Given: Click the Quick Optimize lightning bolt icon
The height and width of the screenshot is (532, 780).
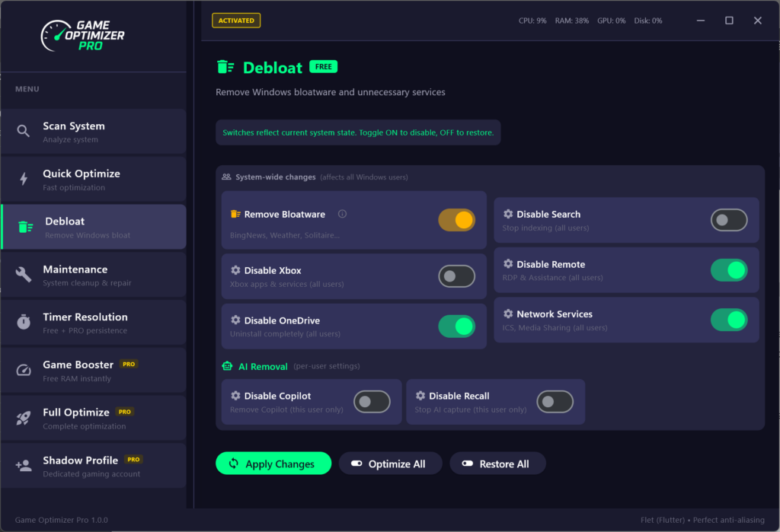Looking at the screenshot, I should pos(24,180).
